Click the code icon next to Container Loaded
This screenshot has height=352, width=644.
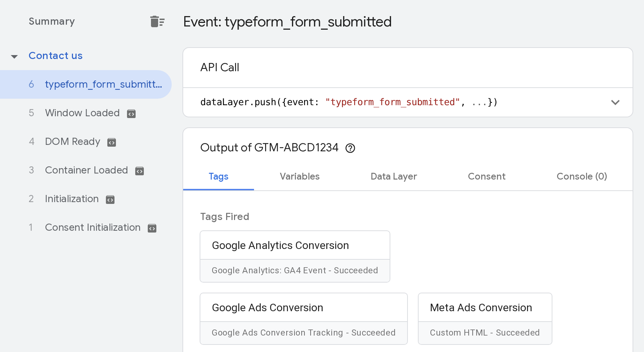pos(139,171)
